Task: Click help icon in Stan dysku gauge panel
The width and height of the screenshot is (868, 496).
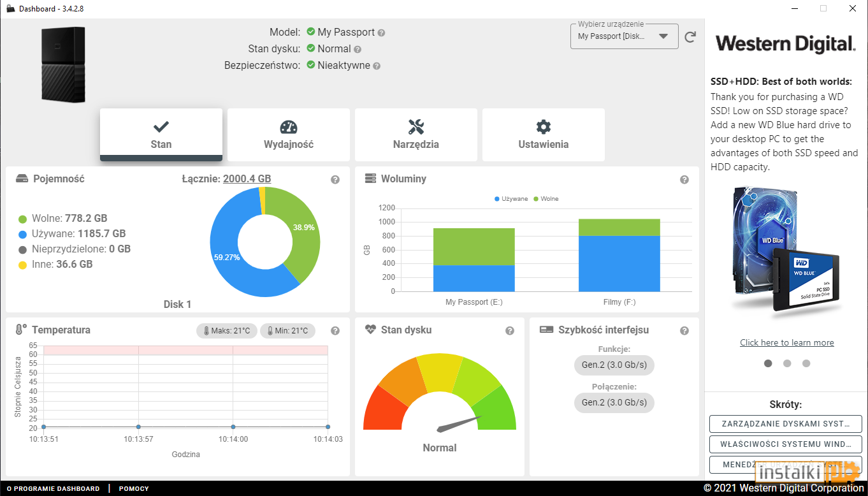Action: click(x=510, y=331)
